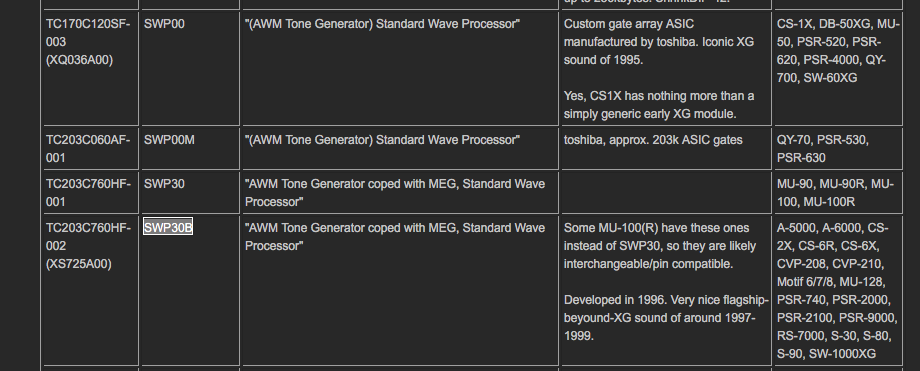Image resolution: width=920 pixels, height=371 pixels.
Task: Click SWP30B 'coped with MEG' description
Action: (x=395, y=237)
